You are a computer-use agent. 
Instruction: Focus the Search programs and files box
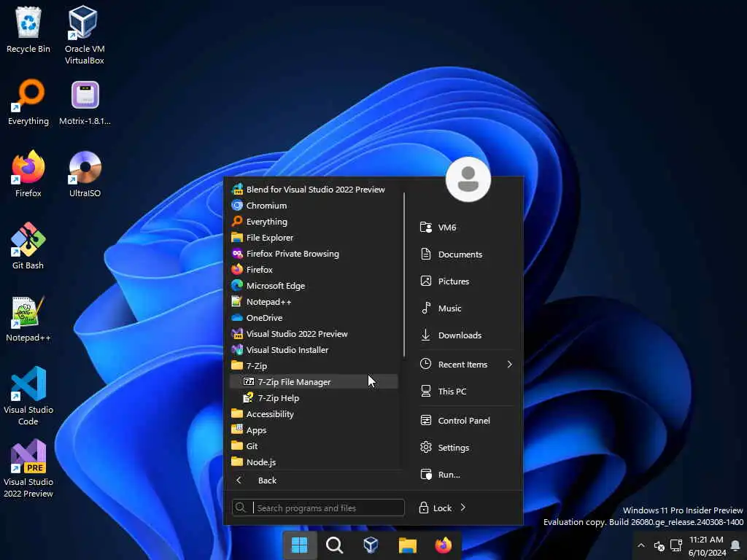[x=318, y=508]
